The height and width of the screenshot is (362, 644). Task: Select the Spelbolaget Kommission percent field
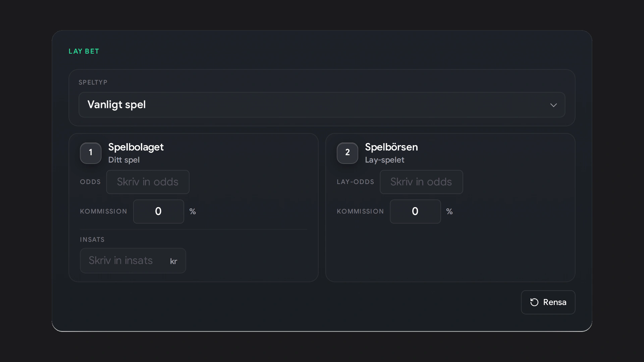click(158, 212)
